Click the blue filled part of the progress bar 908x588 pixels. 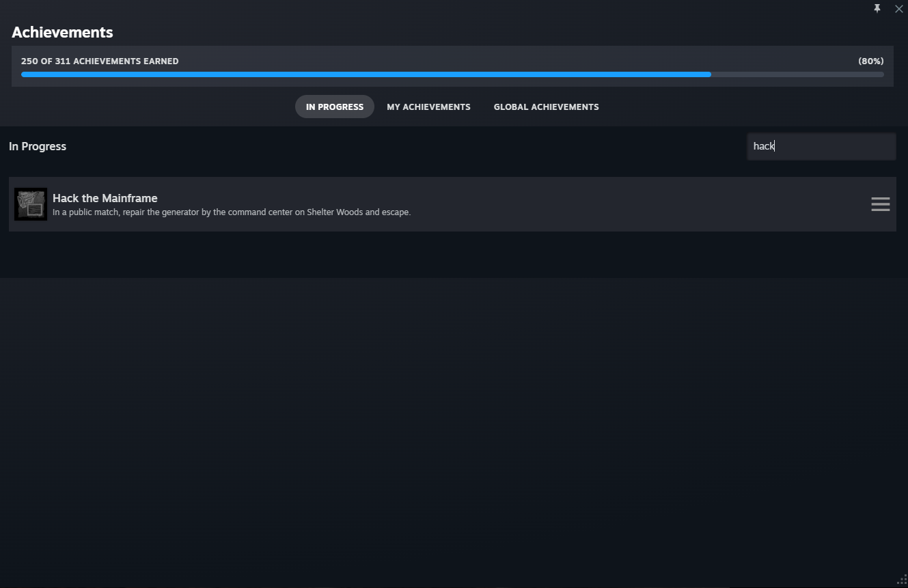(x=366, y=74)
